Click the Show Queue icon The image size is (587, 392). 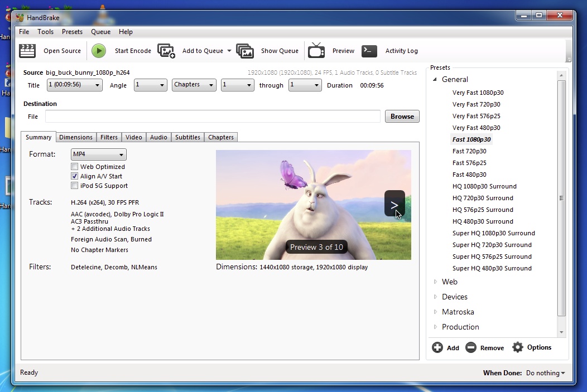pyautogui.click(x=245, y=51)
